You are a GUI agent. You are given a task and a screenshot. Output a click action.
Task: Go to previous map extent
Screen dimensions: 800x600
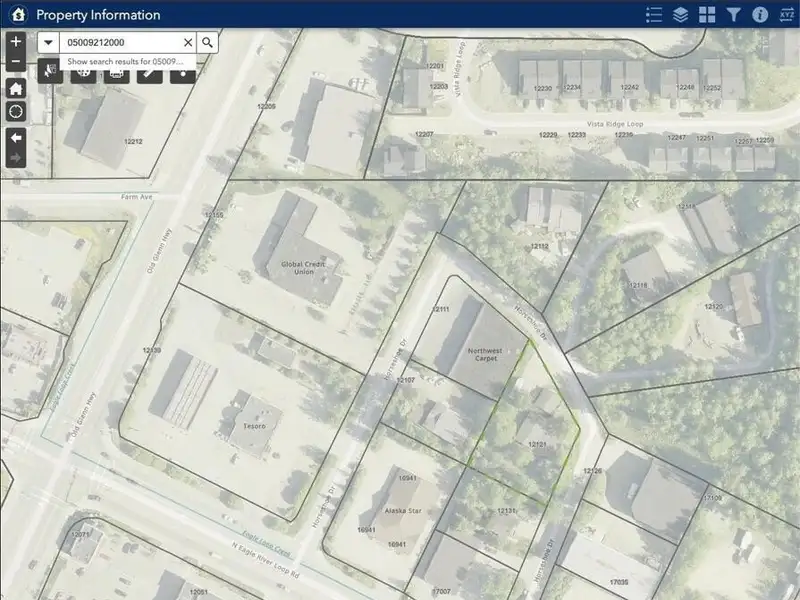click(x=15, y=138)
